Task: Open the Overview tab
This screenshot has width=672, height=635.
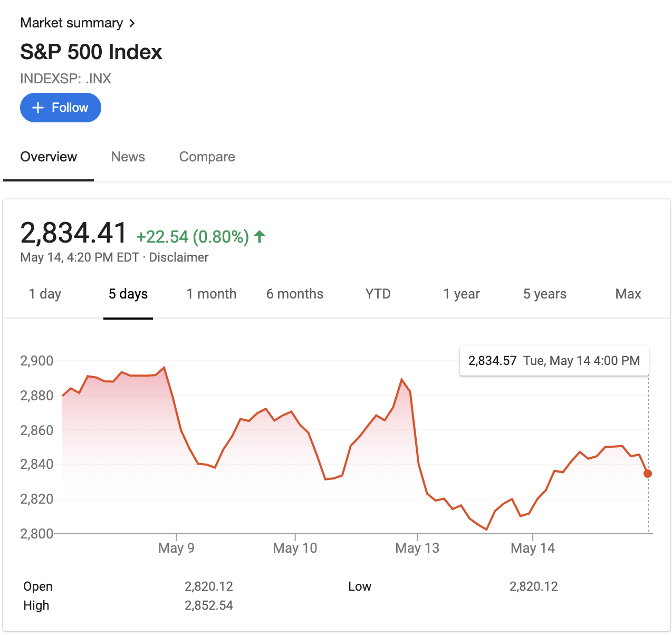Action: pyautogui.click(x=49, y=157)
